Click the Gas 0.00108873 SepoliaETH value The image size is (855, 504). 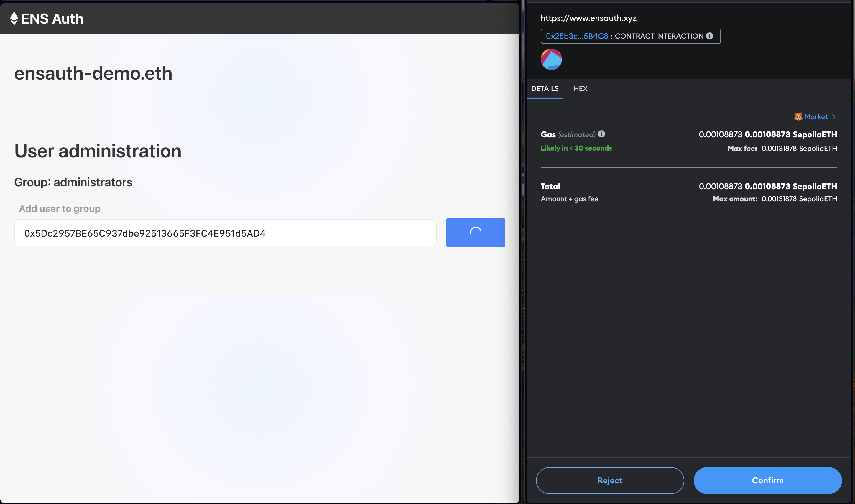click(x=790, y=134)
